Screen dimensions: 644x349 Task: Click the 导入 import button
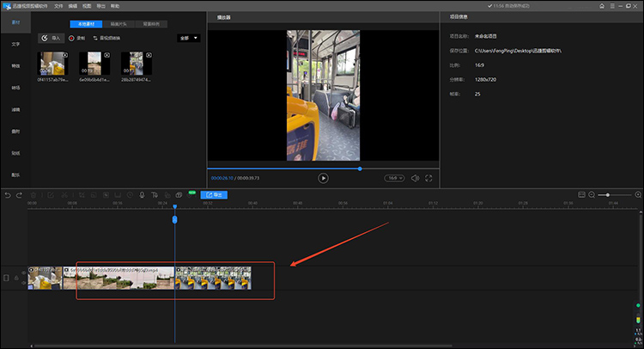pyautogui.click(x=51, y=38)
